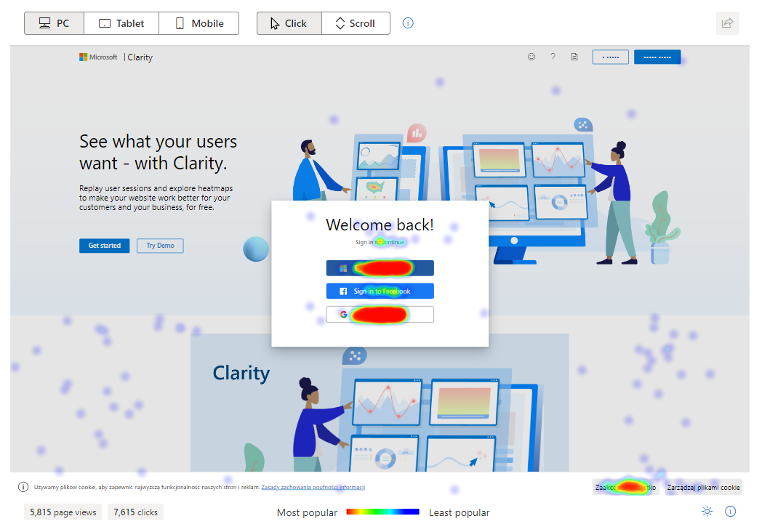The height and width of the screenshot is (532, 762).
Task: Click the Most popular legend label
Action: coord(307,512)
